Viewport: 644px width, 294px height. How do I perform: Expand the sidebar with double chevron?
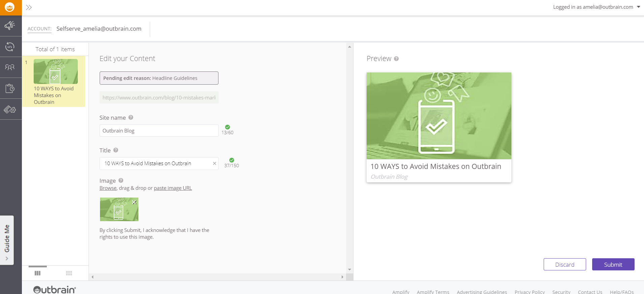[x=29, y=7]
